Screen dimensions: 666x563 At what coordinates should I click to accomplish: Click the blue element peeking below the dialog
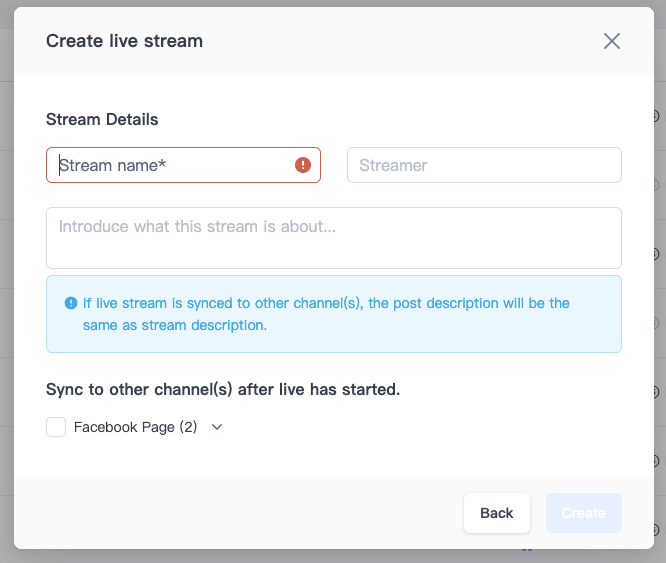pos(527,550)
